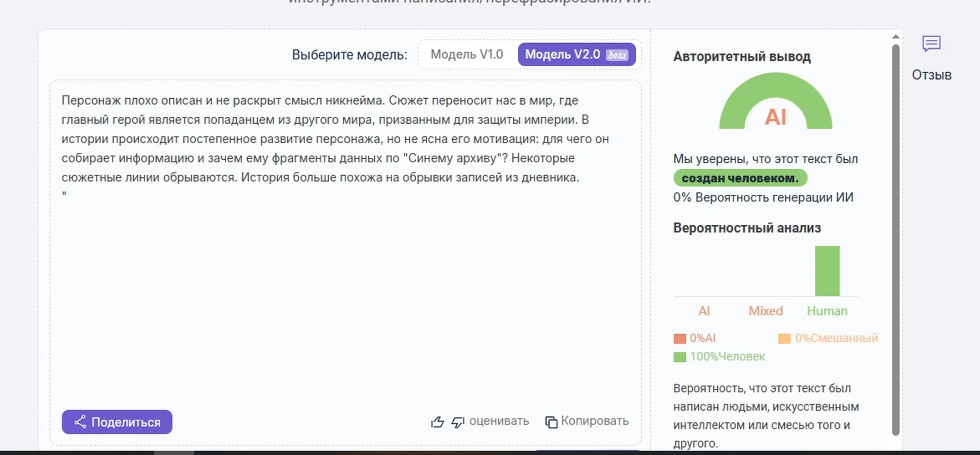Open the Отзыв feedback icon
Image resolution: width=980 pixels, height=455 pixels.
coord(931,44)
